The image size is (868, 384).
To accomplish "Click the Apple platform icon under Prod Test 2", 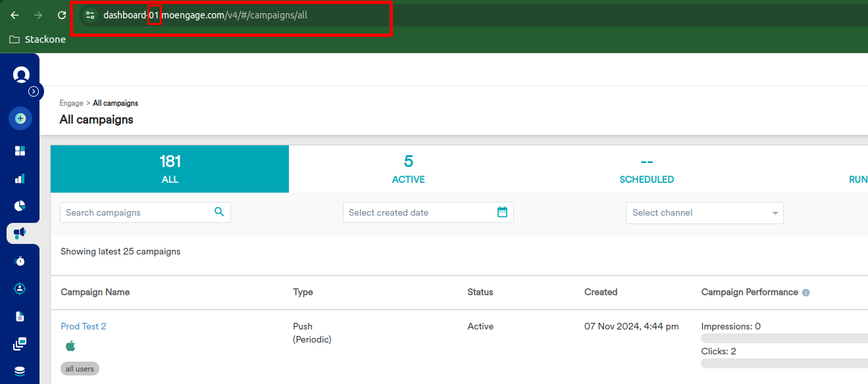I will tap(70, 346).
